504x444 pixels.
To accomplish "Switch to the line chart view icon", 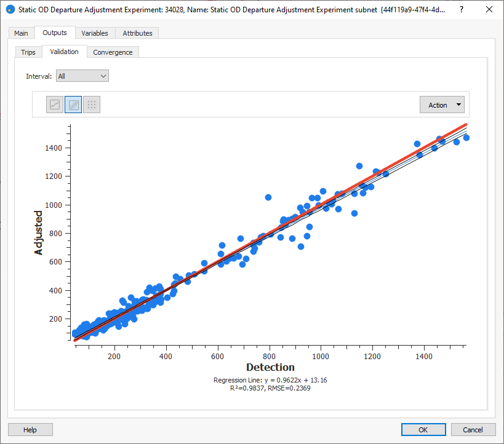I will (x=55, y=105).
